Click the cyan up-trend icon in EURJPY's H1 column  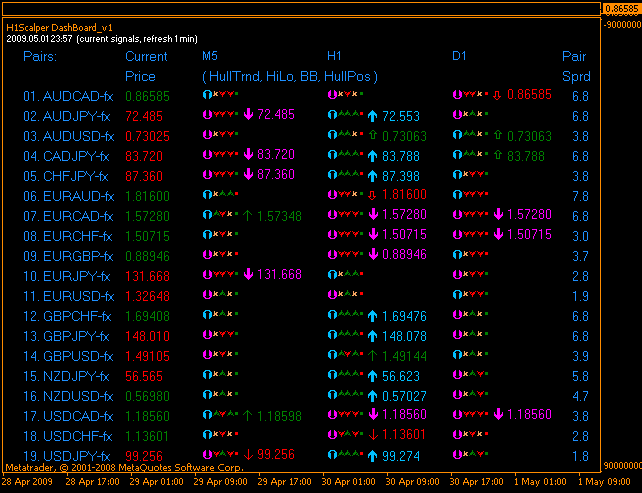332,274
